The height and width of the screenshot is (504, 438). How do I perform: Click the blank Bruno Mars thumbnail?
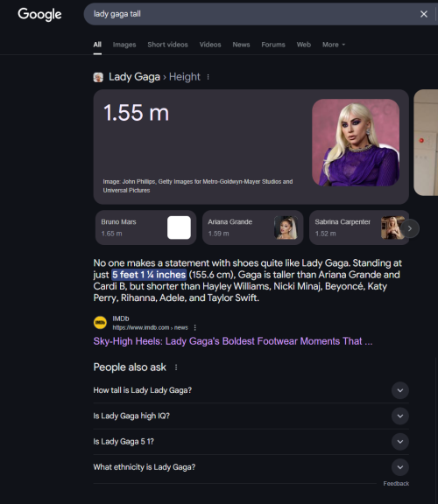[179, 227]
